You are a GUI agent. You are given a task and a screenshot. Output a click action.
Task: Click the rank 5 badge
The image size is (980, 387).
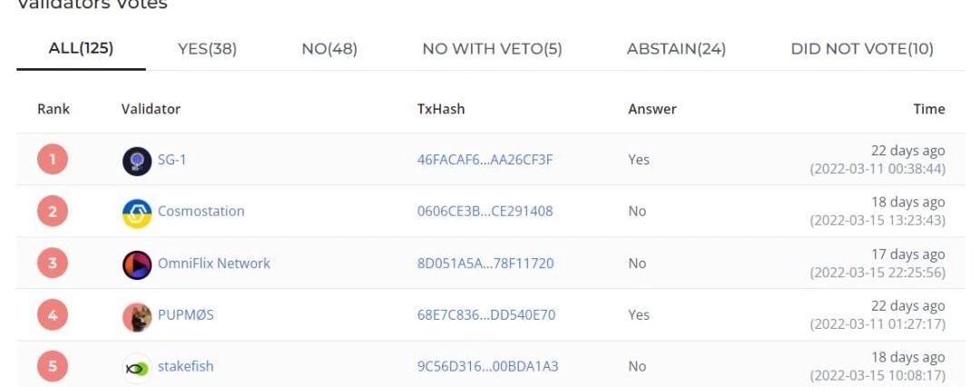point(53,366)
